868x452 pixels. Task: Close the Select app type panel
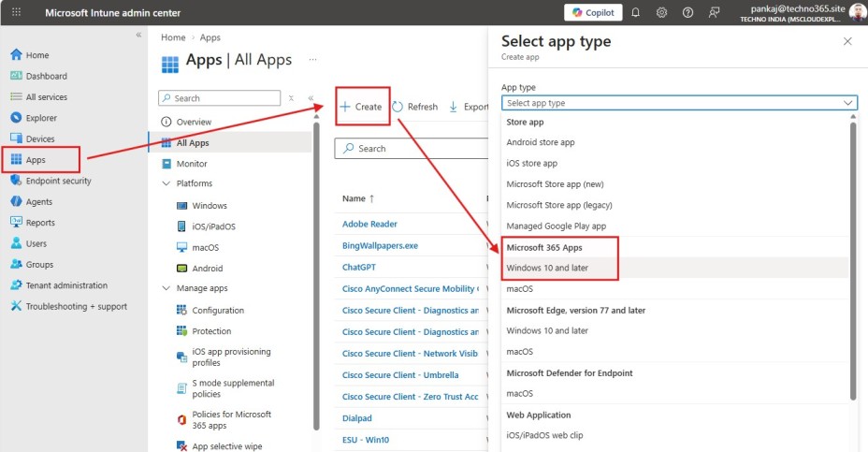coord(847,41)
